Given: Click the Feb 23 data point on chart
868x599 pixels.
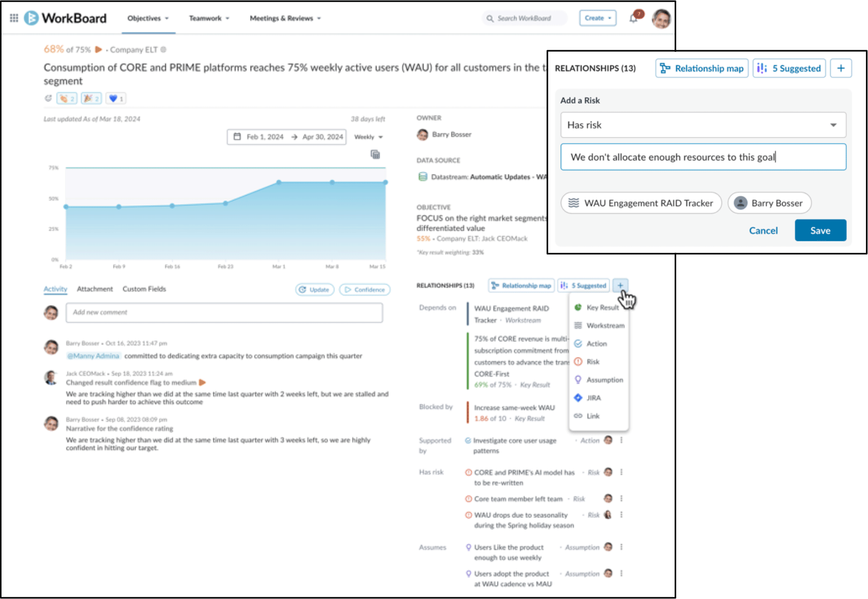Looking at the screenshot, I should point(226,203).
